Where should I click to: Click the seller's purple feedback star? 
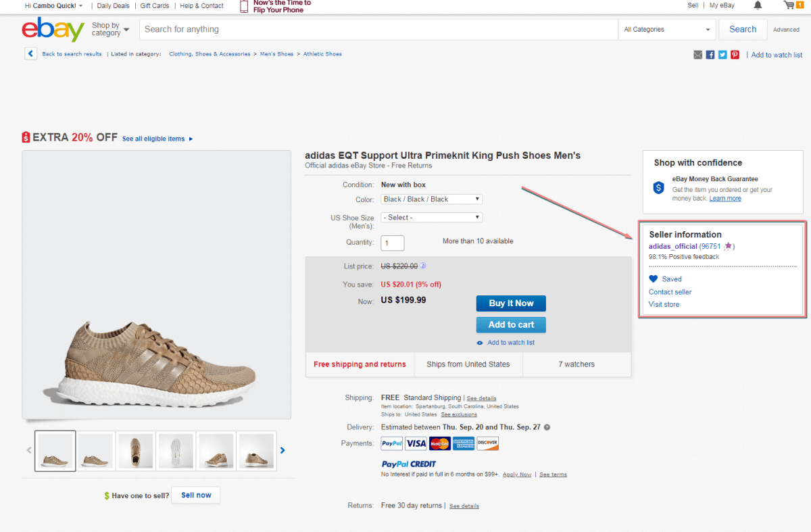[728, 246]
